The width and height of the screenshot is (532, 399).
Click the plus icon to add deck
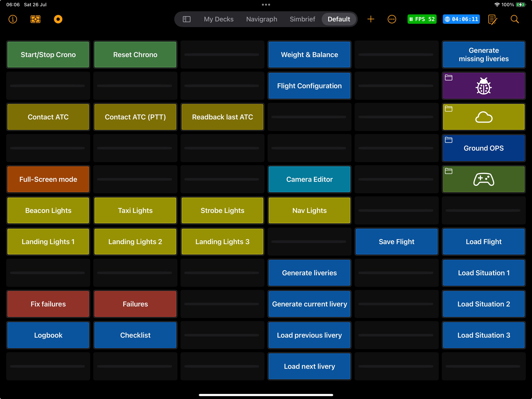[x=371, y=19]
